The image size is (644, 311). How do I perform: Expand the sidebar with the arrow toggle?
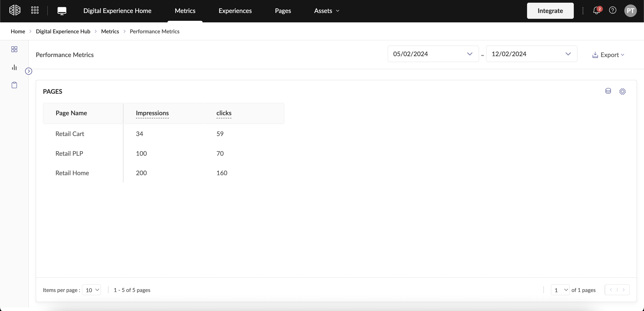[x=29, y=71]
